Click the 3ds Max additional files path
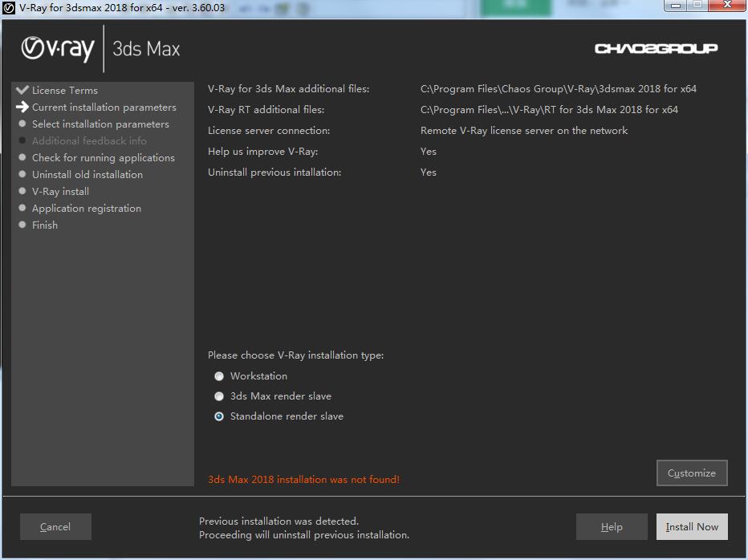Screen dimensions: 748x560 click(x=558, y=89)
